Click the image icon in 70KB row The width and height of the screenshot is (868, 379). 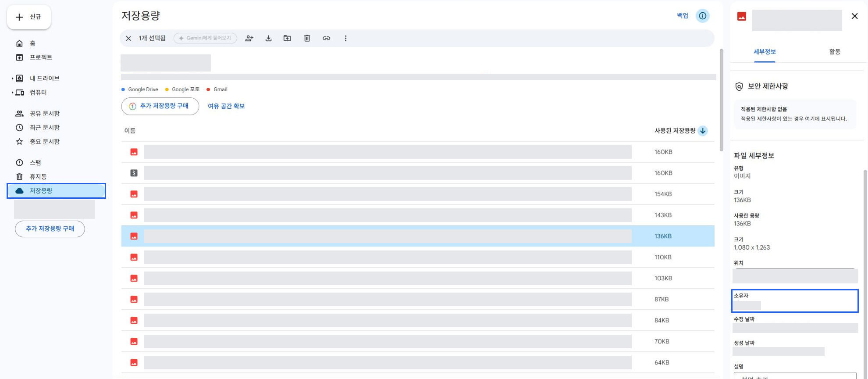pos(134,341)
